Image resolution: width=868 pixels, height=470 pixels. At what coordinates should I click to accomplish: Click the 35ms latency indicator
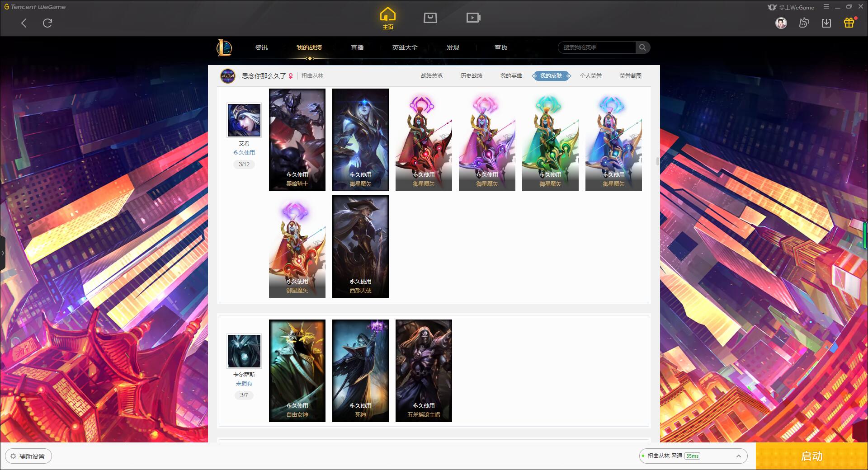click(692, 456)
